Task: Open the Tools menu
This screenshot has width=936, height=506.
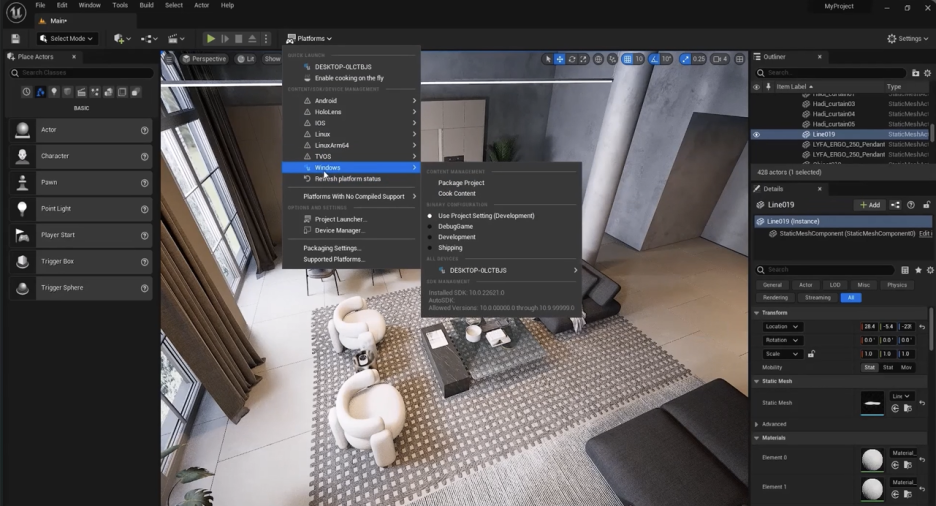Action: click(120, 5)
